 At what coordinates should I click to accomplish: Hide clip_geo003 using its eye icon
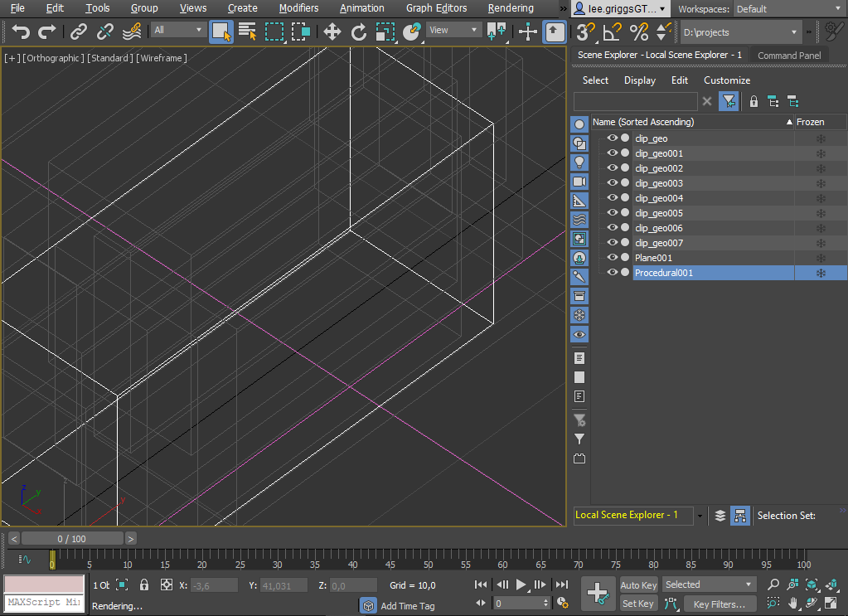[x=613, y=183]
